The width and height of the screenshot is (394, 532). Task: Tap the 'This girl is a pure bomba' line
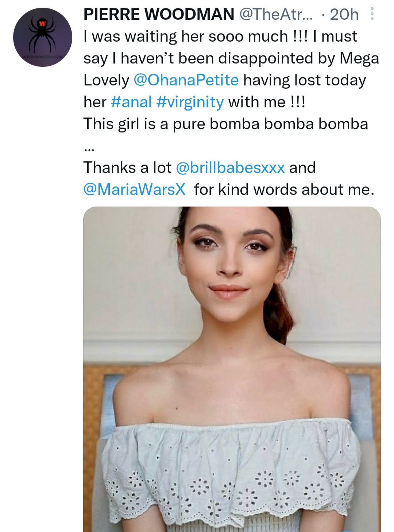tap(225, 124)
